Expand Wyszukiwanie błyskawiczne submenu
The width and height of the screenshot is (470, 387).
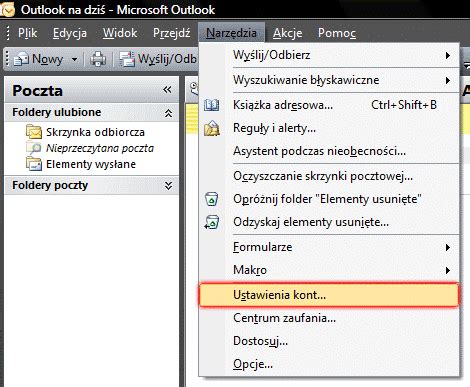(x=329, y=80)
